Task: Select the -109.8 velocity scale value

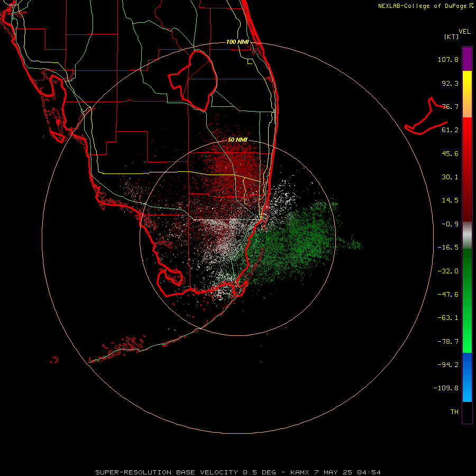Action: coord(446,388)
